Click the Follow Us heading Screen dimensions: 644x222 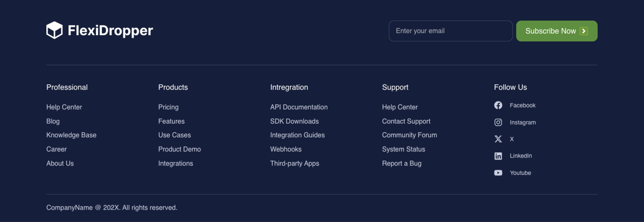511,87
